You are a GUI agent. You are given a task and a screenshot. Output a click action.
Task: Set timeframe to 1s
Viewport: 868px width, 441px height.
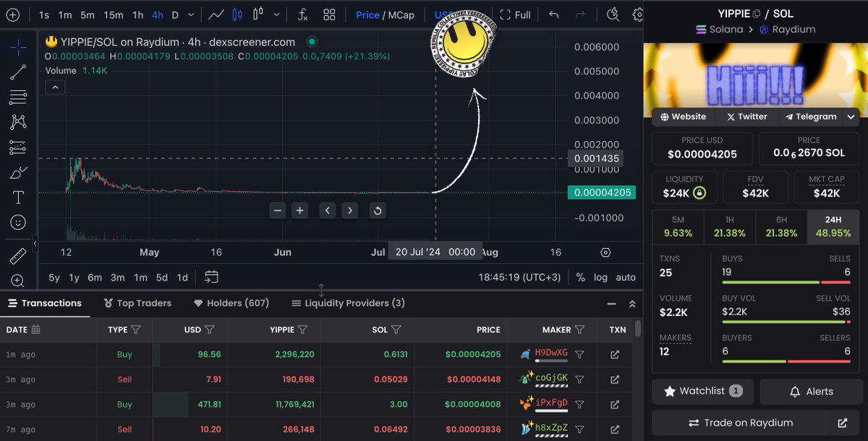44,14
